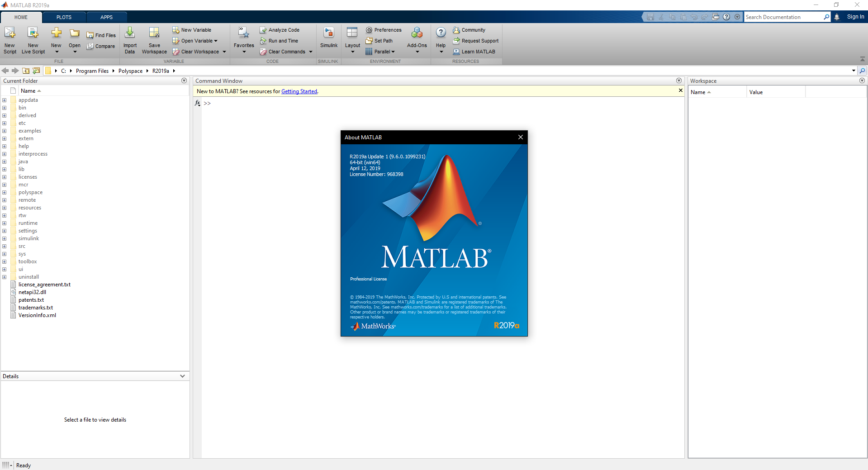Sort Workspace by Value column

pos(776,92)
